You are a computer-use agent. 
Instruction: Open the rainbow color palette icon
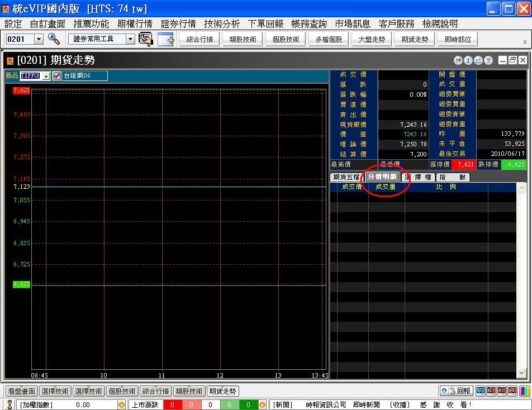point(525,390)
